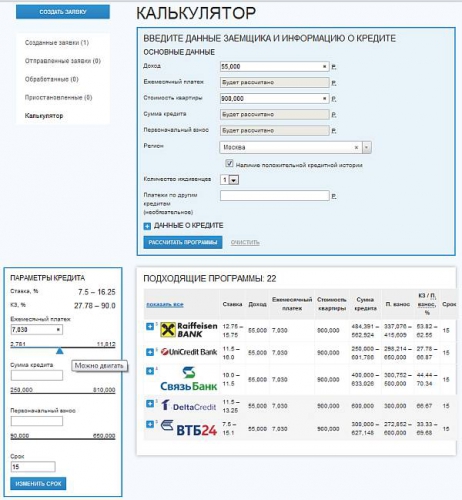Toggle positive credit history checkbox
This screenshot has width=462, height=500.
(229, 163)
